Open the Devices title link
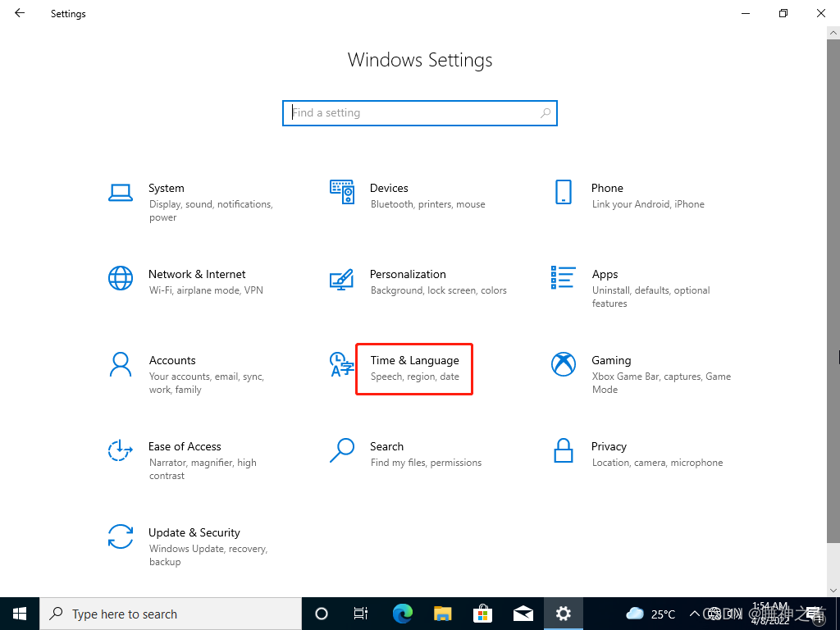This screenshot has width=840, height=630. 389,188
